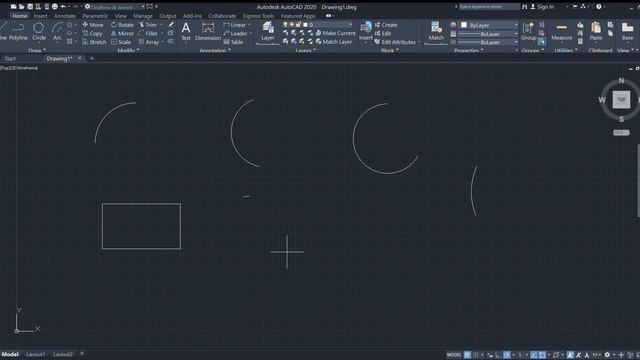Open the Manage ribbon tab
The height and width of the screenshot is (360, 640).
coord(143,16)
